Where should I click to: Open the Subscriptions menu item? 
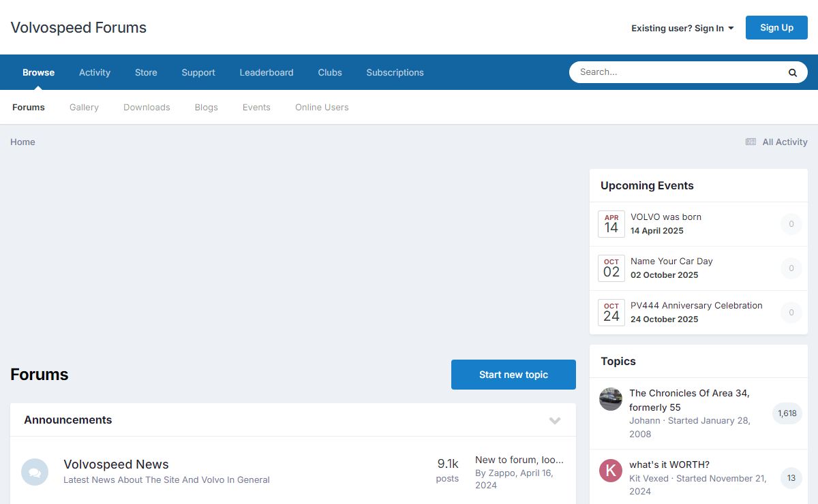pos(395,72)
